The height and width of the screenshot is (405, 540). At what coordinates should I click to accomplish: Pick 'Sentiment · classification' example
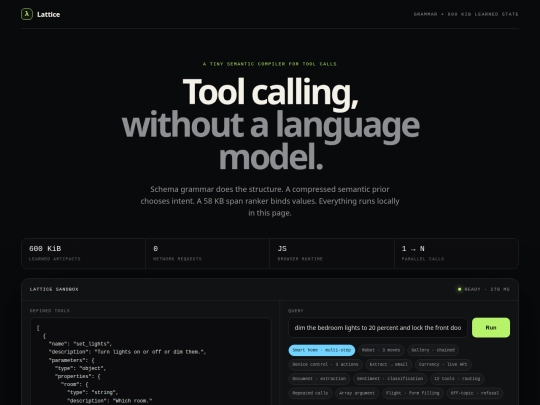click(x=390, y=379)
